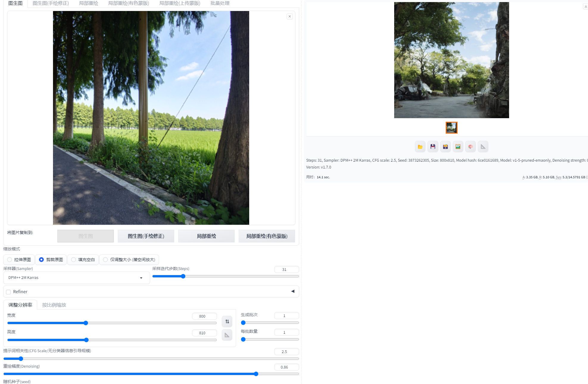The height and width of the screenshot is (384, 588).
Task: Click the detect size ruler icon beside height
Action: click(x=227, y=335)
